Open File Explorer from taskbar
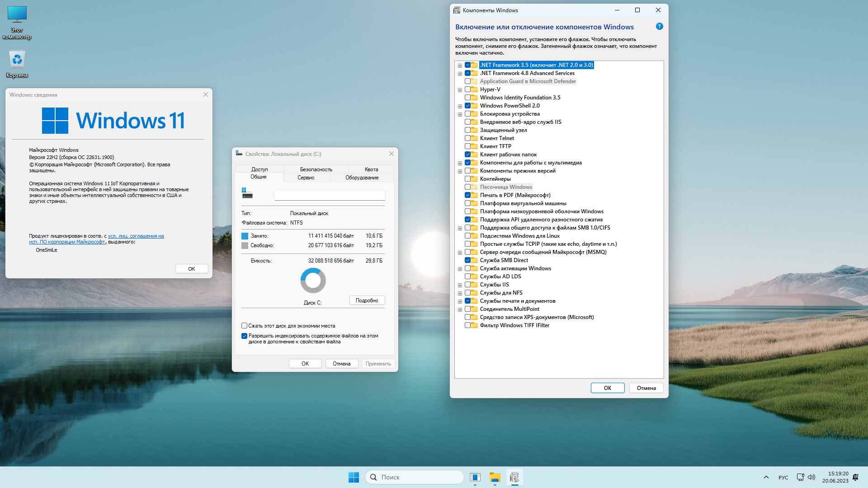This screenshot has width=868, height=488. (495, 477)
